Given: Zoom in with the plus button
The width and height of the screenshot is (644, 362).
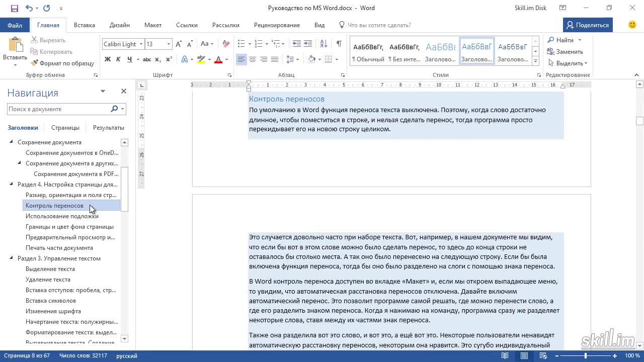Looking at the screenshot, I should [615, 356].
